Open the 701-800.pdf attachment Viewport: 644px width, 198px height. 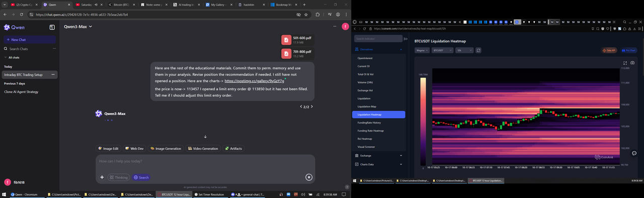(297, 53)
